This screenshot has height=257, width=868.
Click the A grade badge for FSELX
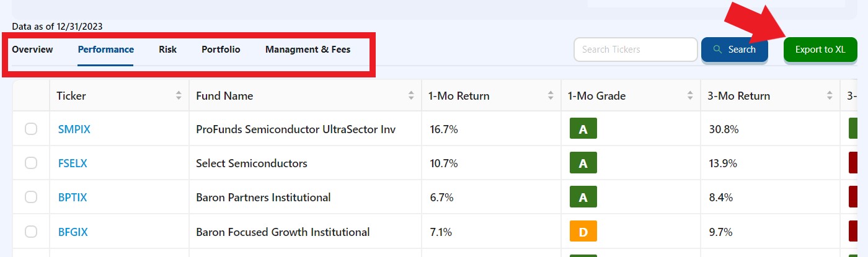pos(583,163)
